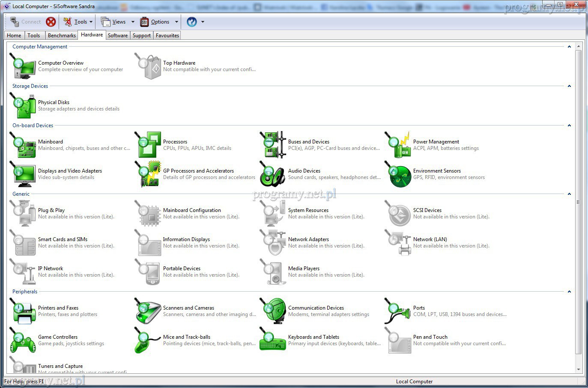Open the Computer Overview icon
Image resolution: width=588 pixels, height=388 pixels.
[24, 66]
